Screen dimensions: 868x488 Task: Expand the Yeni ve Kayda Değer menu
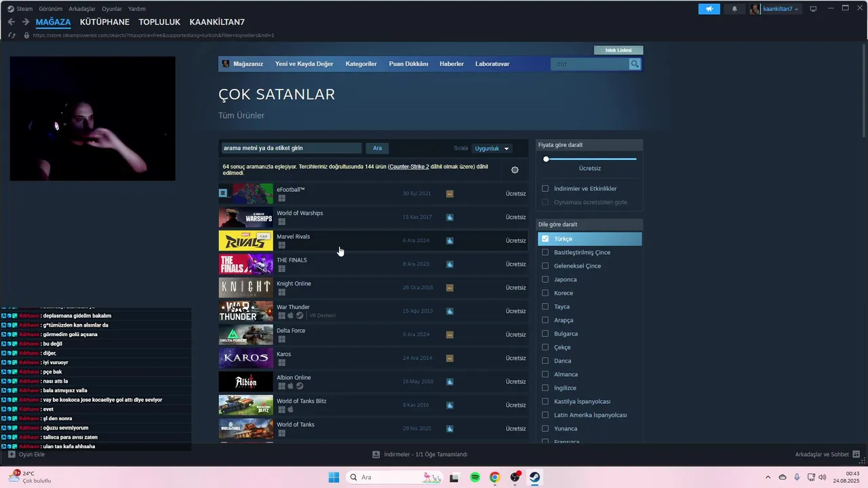pyautogui.click(x=304, y=64)
